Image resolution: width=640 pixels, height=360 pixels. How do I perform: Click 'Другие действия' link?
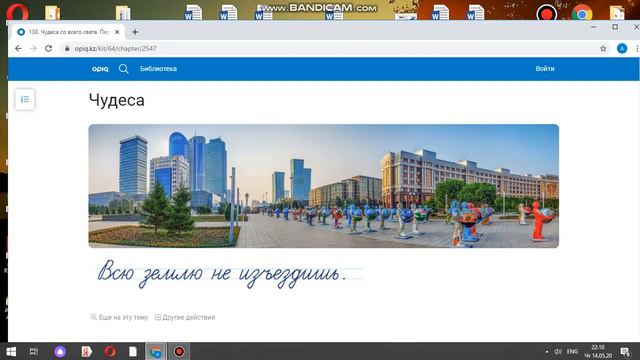[185, 317]
